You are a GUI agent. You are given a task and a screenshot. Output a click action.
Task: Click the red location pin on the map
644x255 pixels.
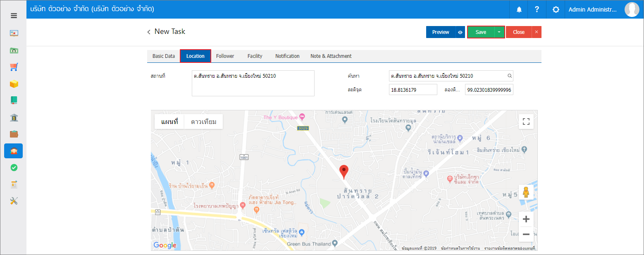coord(343,172)
